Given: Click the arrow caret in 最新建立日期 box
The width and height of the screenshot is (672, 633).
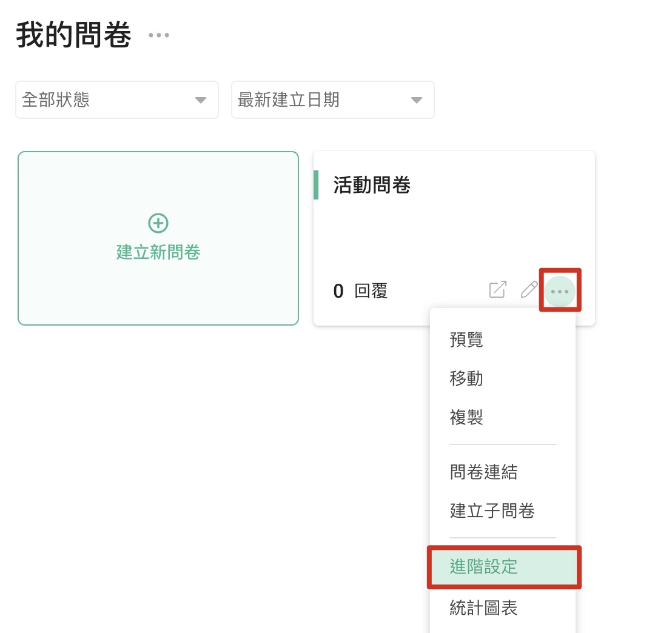Looking at the screenshot, I should point(416,100).
